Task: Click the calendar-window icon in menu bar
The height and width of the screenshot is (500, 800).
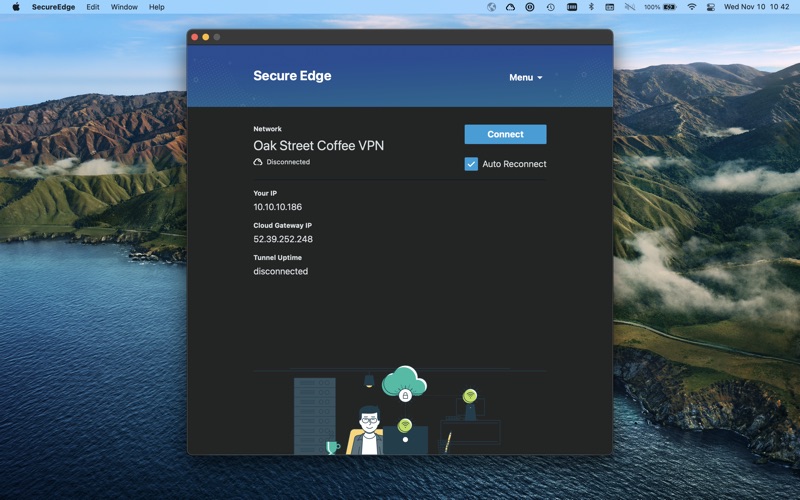Action: pyautogui.click(x=610, y=7)
